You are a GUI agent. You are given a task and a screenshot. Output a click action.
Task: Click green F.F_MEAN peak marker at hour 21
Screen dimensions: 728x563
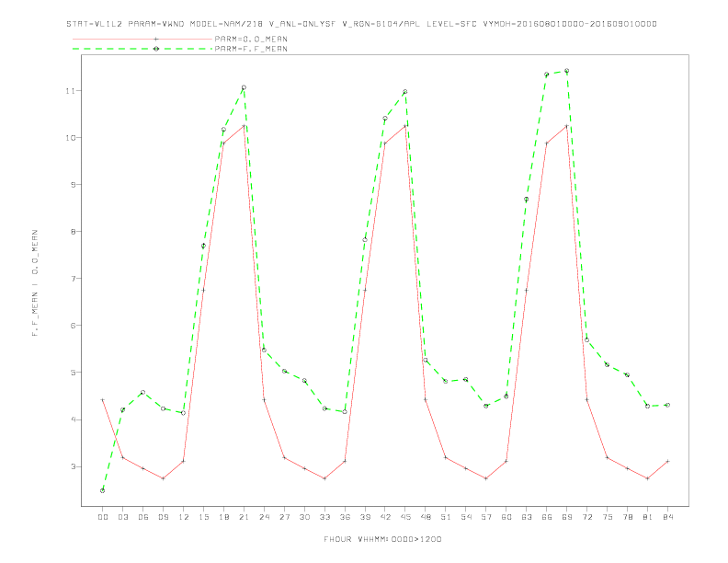[244, 87]
